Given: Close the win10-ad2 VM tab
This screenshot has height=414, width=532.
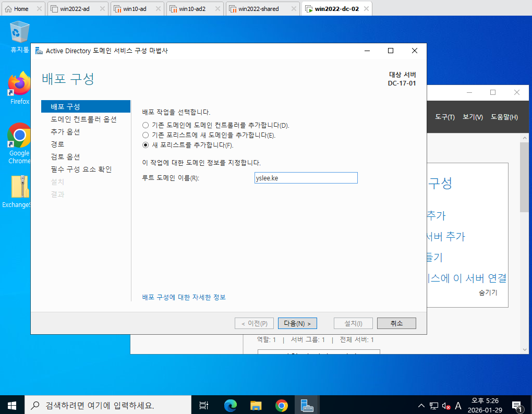Looking at the screenshot, I should 218,9.
